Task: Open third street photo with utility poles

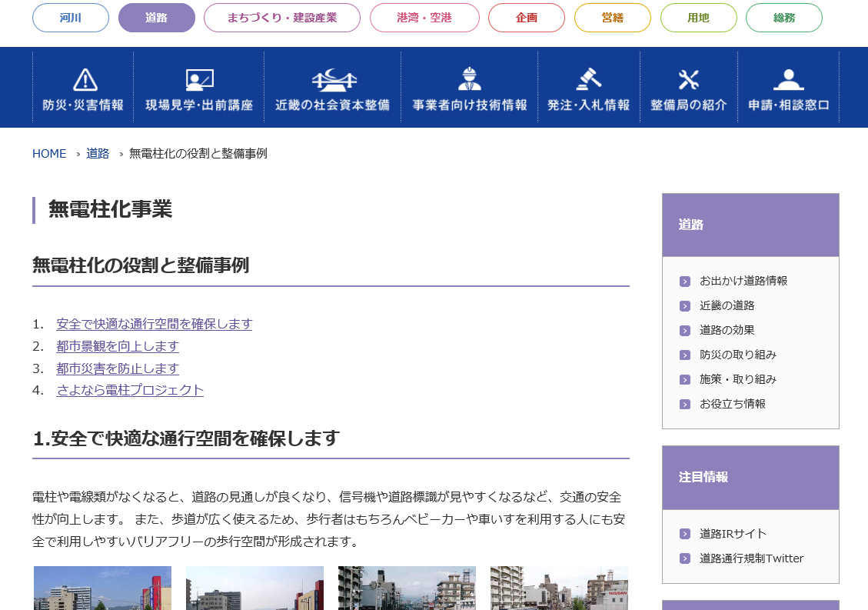Action: 407,588
